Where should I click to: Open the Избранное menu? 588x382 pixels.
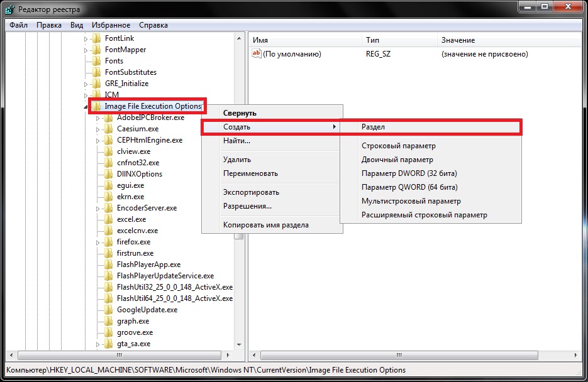111,25
